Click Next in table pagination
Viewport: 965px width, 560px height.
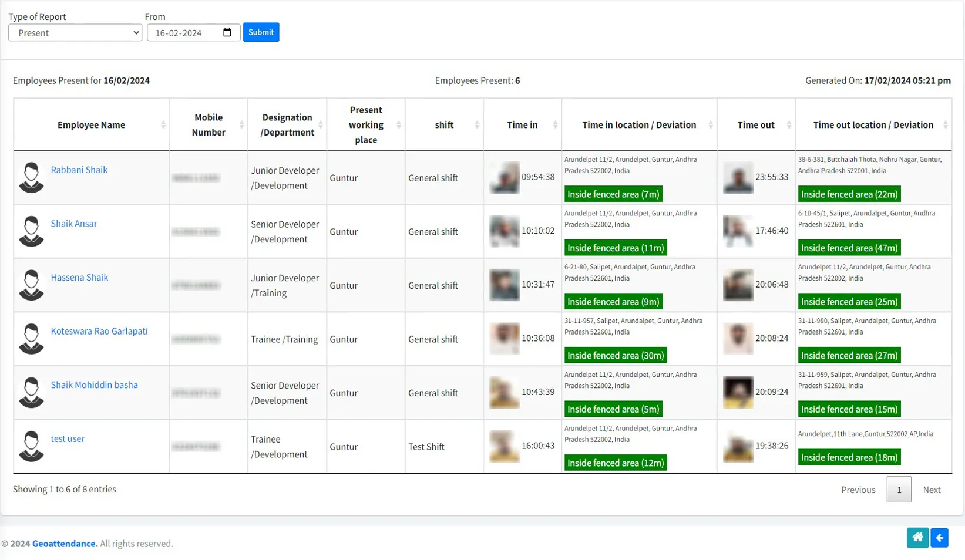point(931,490)
